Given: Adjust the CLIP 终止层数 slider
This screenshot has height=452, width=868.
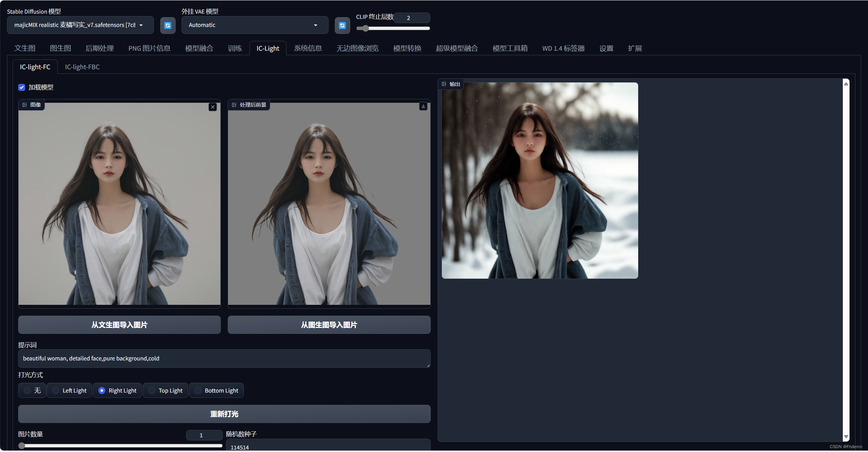Looking at the screenshot, I should point(365,28).
